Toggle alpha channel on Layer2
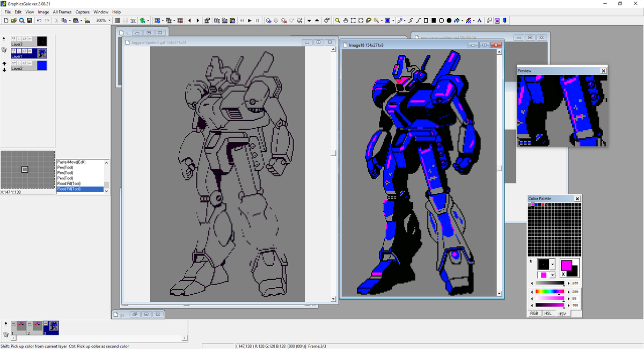Image resolution: width=644 pixels, height=349 pixels. 24,63
